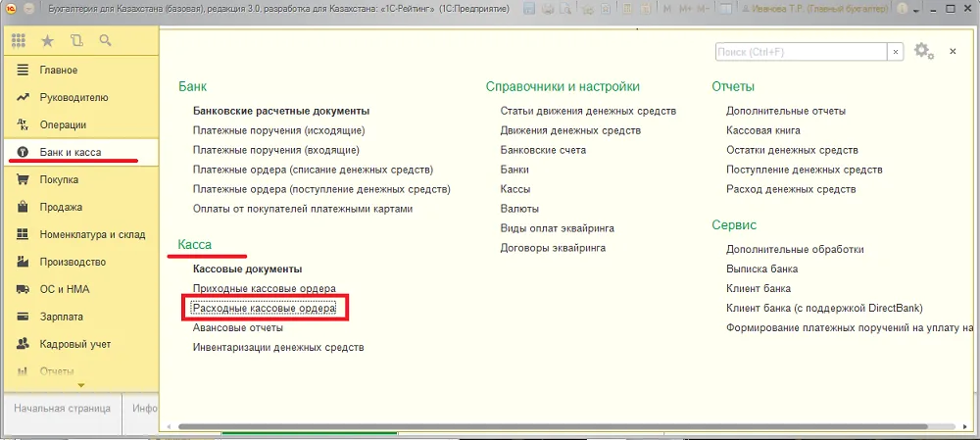Open Банковские счета
The height and width of the screenshot is (440, 980).
click(x=543, y=150)
